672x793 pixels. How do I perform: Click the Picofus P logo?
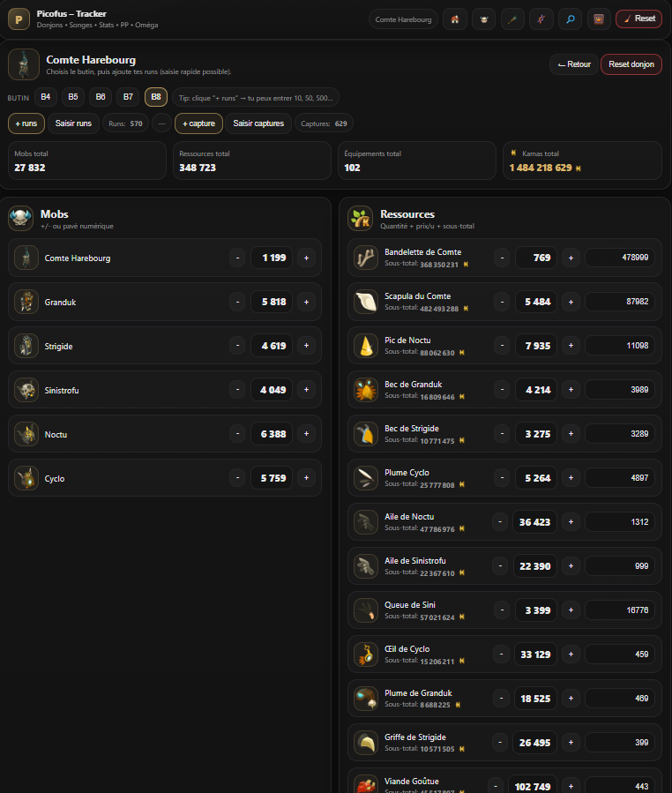tap(19, 19)
